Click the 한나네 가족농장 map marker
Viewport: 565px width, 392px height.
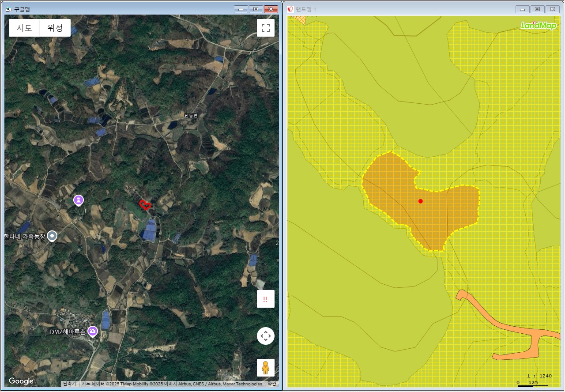[52, 236]
